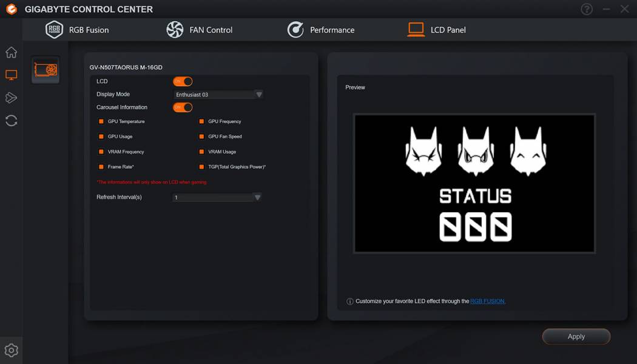
Task: Open Display Mode Enthusiast 03 dropdown
Action: pyautogui.click(x=218, y=94)
